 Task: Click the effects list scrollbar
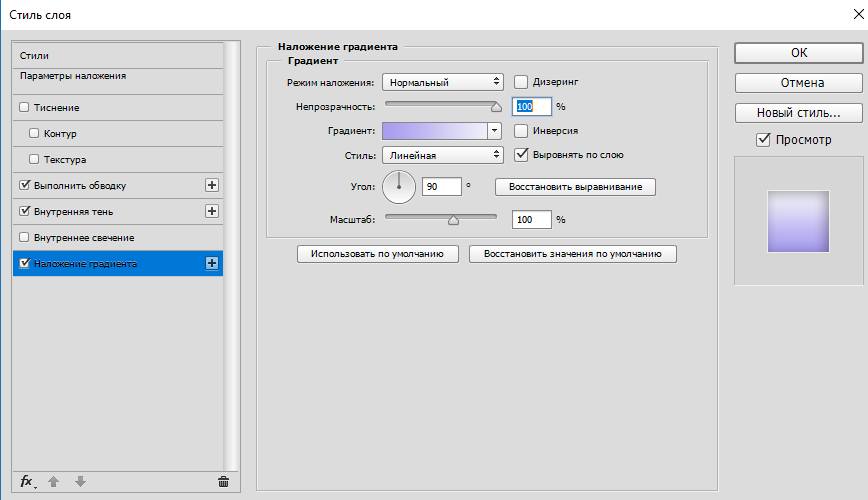tap(232, 257)
